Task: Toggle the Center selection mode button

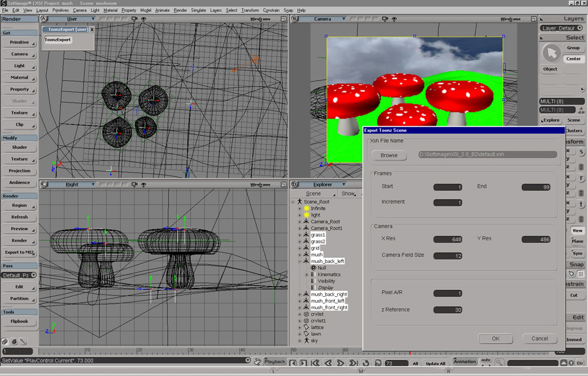Action: (573, 59)
